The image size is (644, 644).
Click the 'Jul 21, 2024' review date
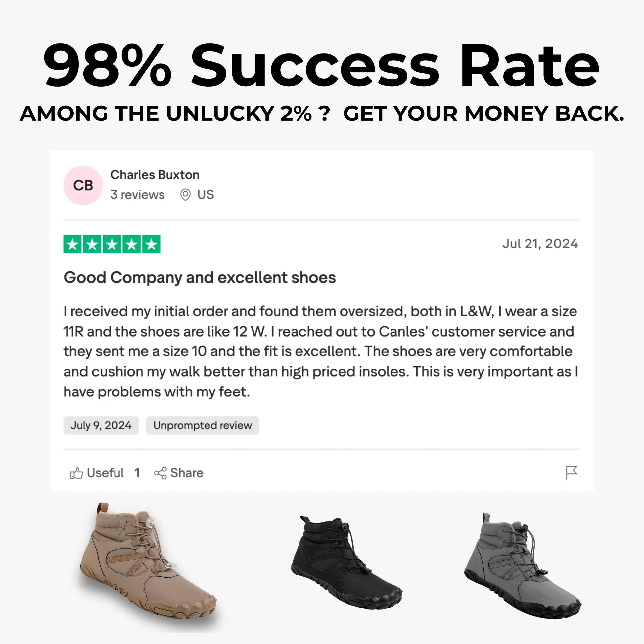click(x=540, y=244)
